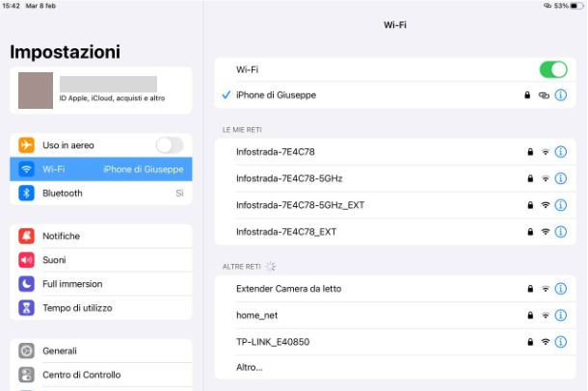Open info for iPhone di Giuseppe network
The height and width of the screenshot is (391, 588).
[561, 95]
